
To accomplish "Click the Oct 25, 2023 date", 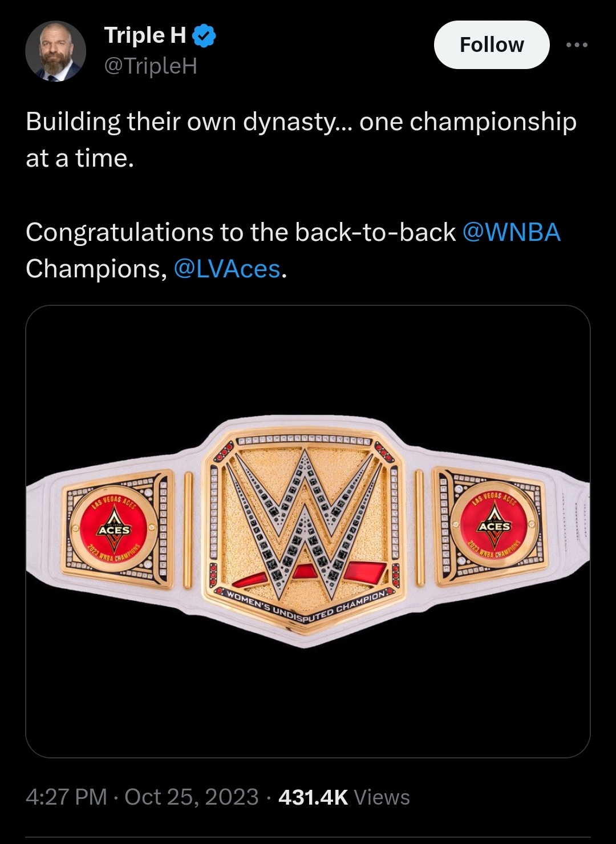I will coord(192,797).
